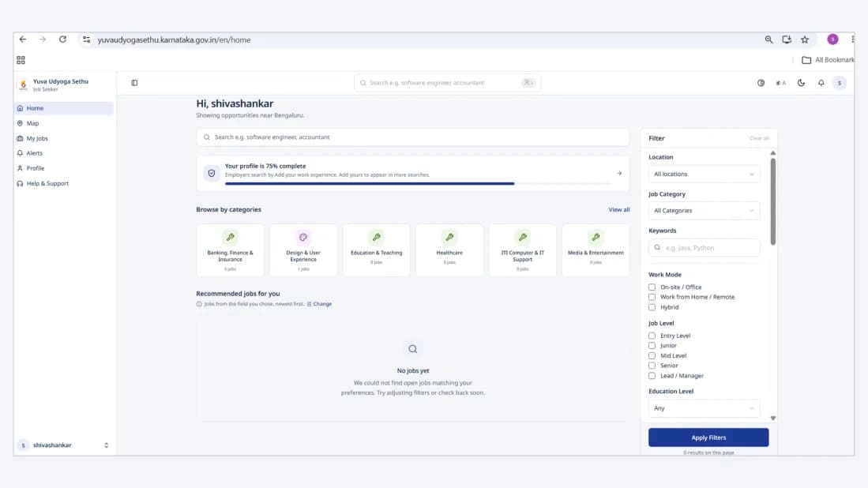
Task: Bookmark this page with the star icon
Action: coord(805,39)
